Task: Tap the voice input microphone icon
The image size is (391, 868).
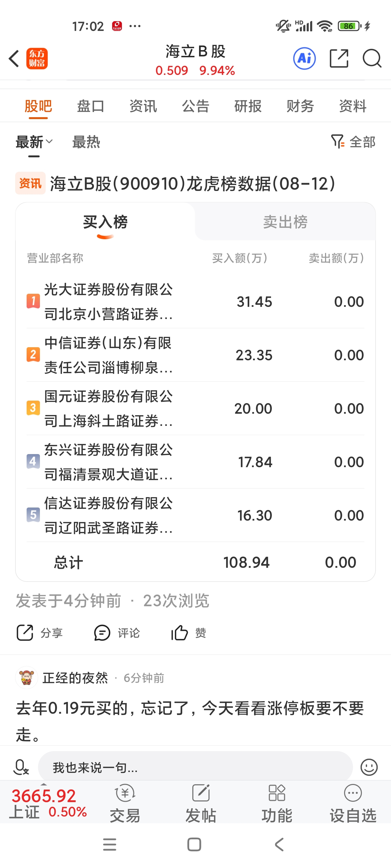Action: click(x=21, y=767)
